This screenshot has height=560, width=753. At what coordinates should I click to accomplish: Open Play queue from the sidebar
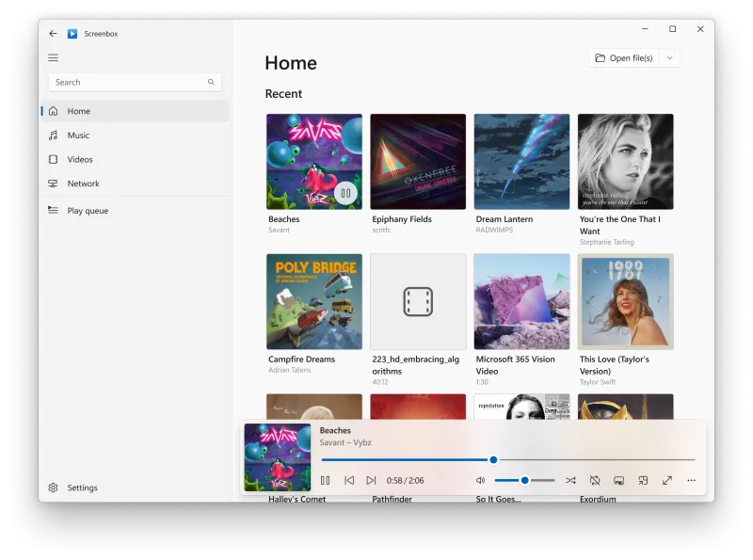(x=87, y=211)
